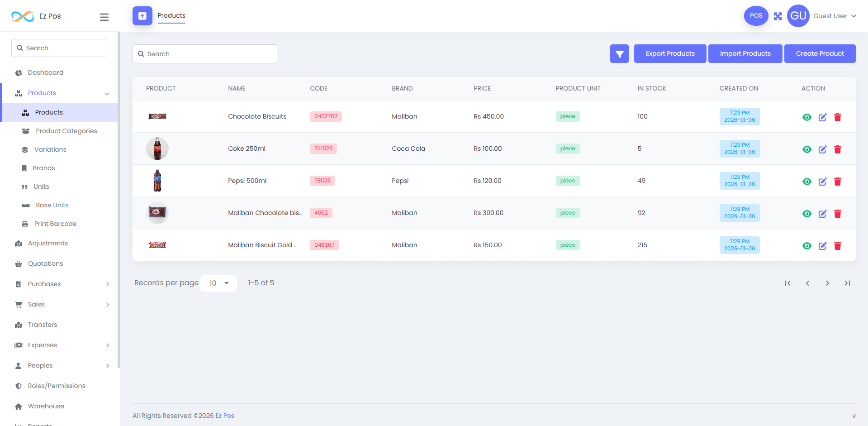Toggle fullscreen mode icon
868x426 pixels.
tap(778, 16)
